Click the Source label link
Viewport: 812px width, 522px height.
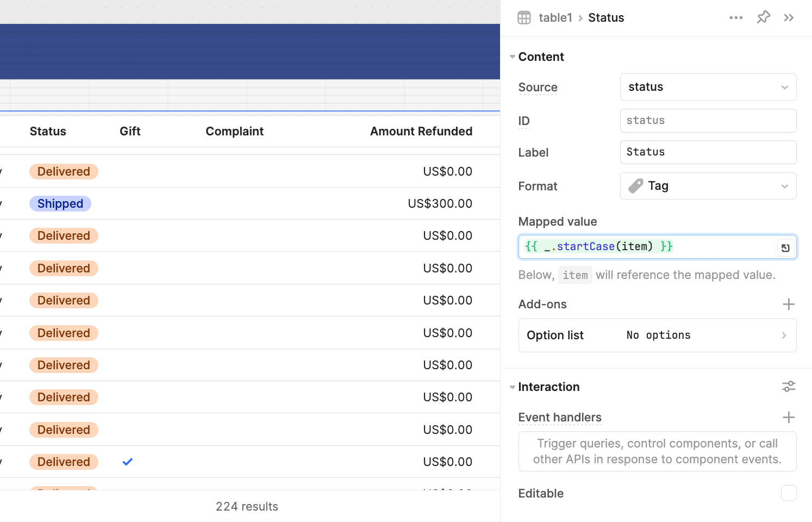pyautogui.click(x=538, y=88)
